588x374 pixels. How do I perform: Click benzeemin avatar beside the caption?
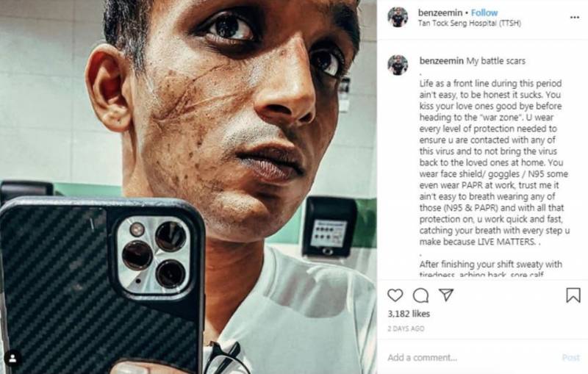(x=398, y=65)
